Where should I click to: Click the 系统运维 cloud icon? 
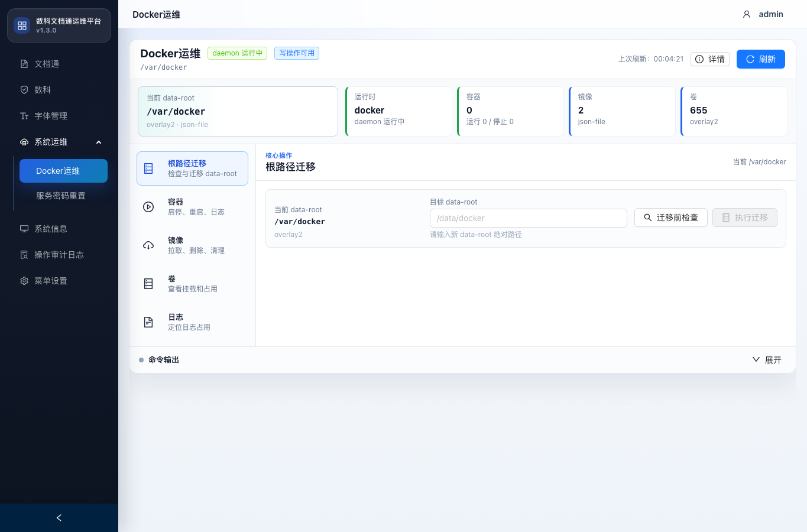(x=24, y=142)
